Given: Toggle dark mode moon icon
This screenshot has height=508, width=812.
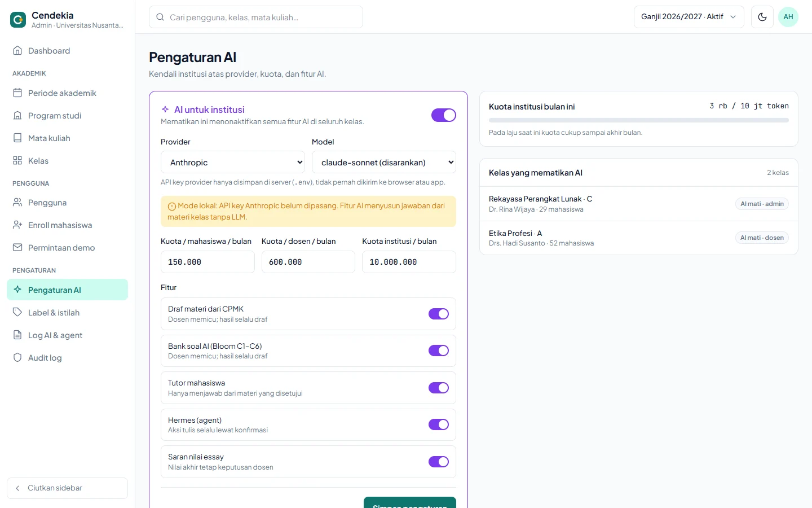Looking at the screenshot, I should 762,17.
